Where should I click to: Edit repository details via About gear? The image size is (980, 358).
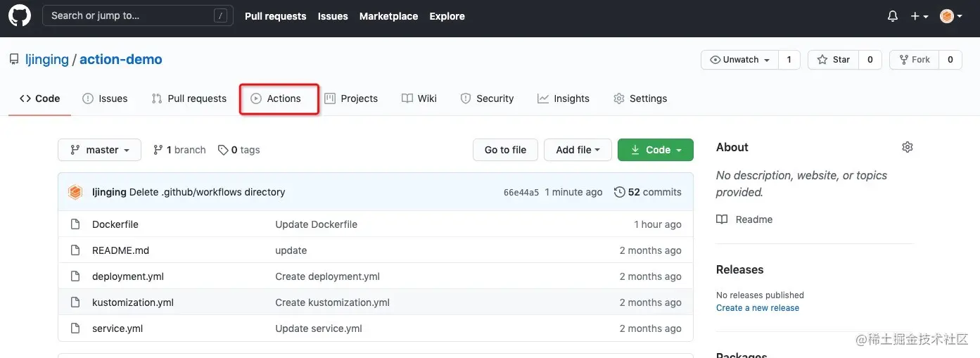click(x=908, y=147)
